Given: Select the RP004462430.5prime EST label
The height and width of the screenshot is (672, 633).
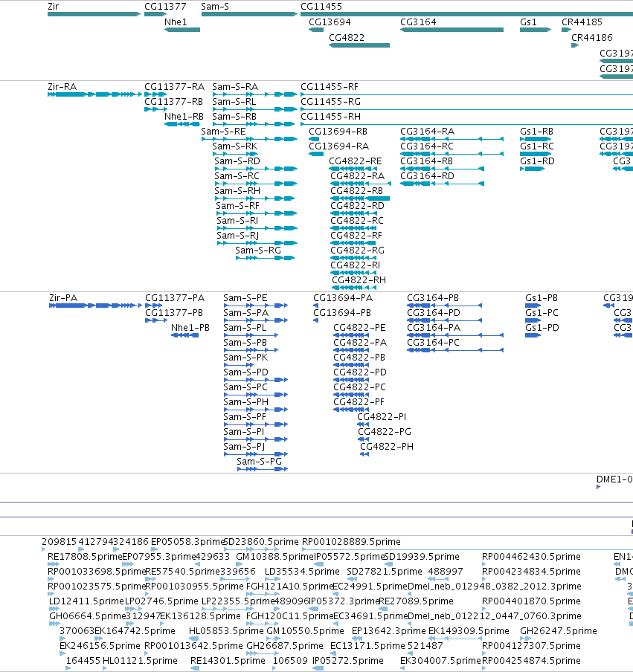Looking at the screenshot, I should pyautogui.click(x=531, y=557).
